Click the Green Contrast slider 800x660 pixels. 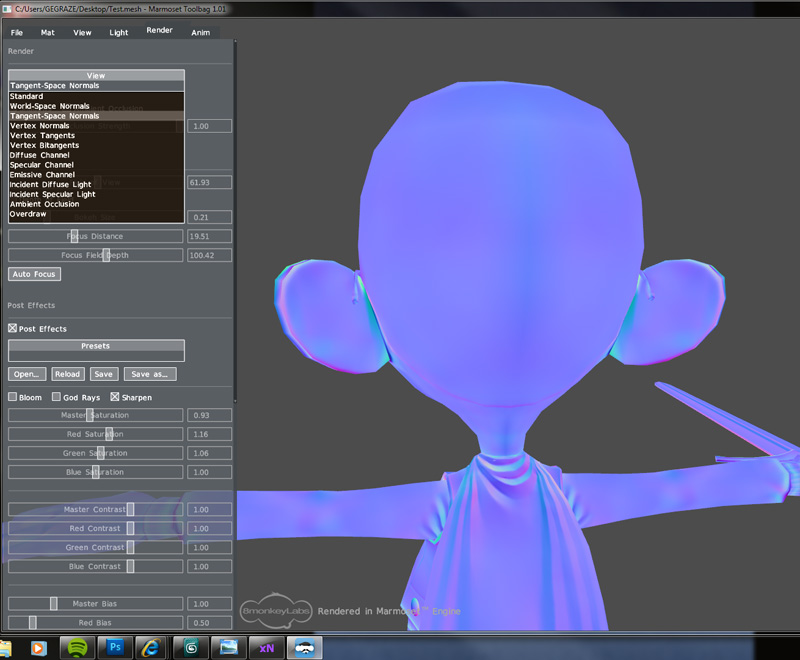(x=95, y=547)
